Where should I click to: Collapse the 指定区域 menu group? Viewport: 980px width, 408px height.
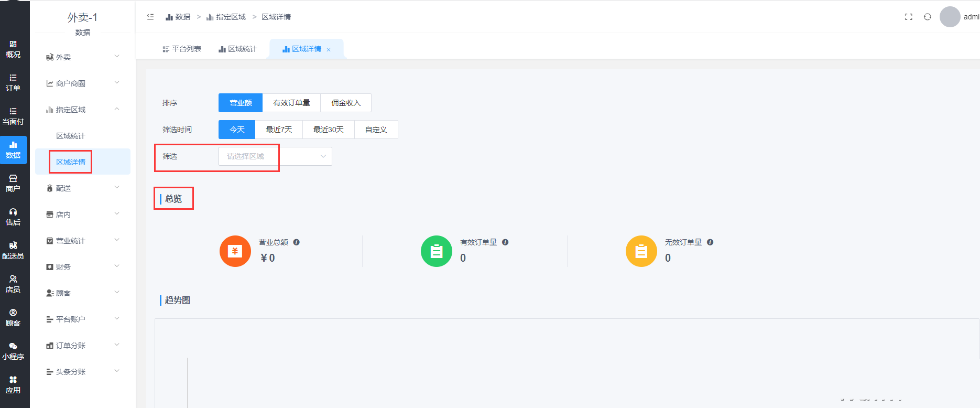83,110
